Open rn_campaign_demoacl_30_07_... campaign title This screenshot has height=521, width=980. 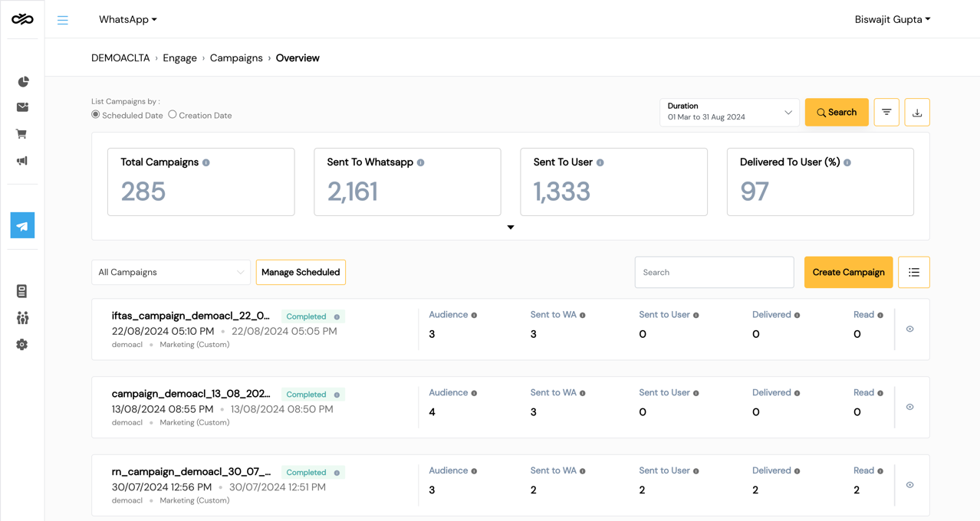tap(191, 472)
